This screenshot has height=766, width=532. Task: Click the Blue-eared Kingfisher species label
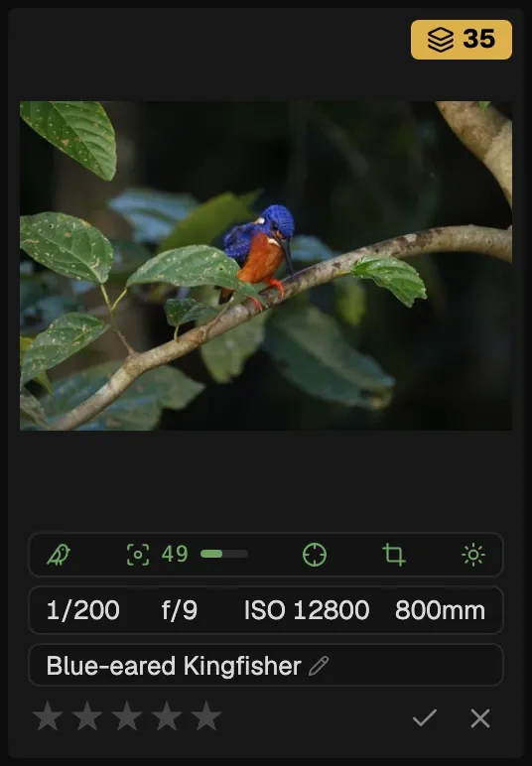pos(174,666)
